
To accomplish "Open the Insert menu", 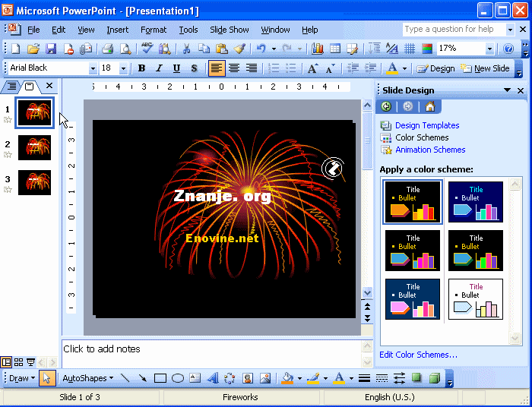I will pos(117,30).
